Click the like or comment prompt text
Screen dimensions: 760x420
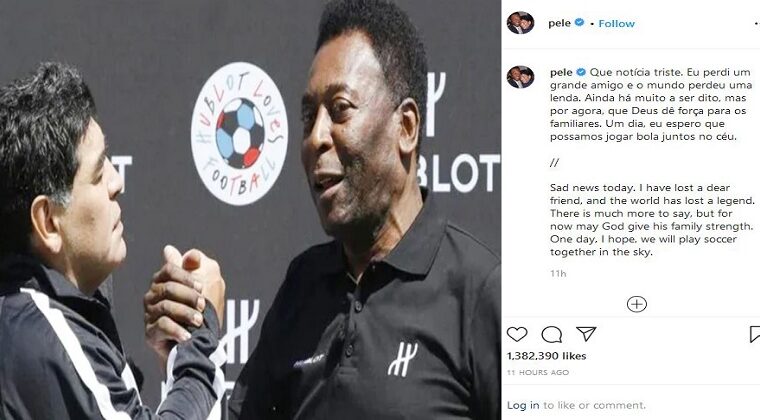[x=594, y=405]
